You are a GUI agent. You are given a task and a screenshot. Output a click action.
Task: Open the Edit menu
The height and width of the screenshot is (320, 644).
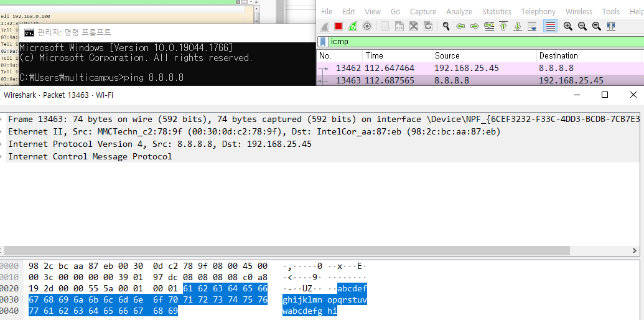tap(348, 11)
